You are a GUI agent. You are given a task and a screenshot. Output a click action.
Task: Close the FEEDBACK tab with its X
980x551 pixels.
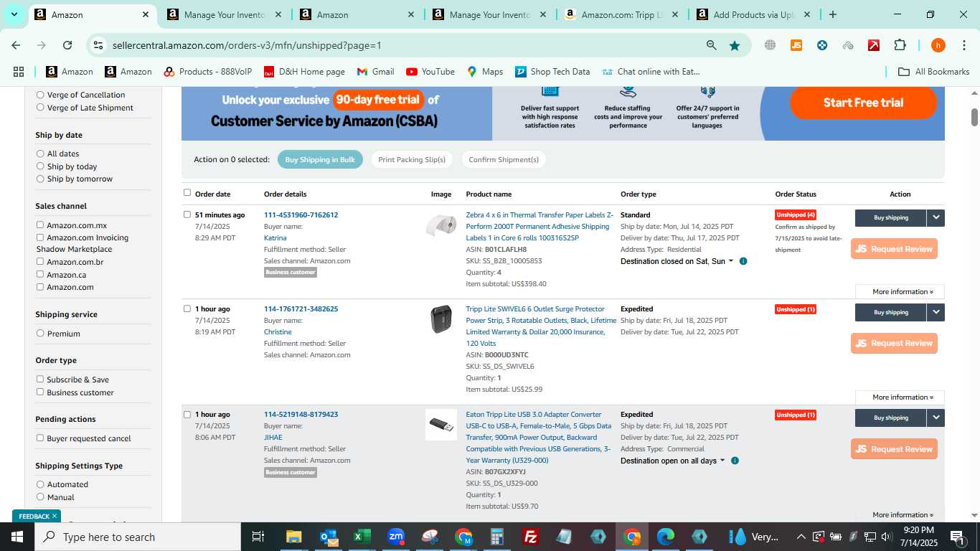click(x=55, y=516)
